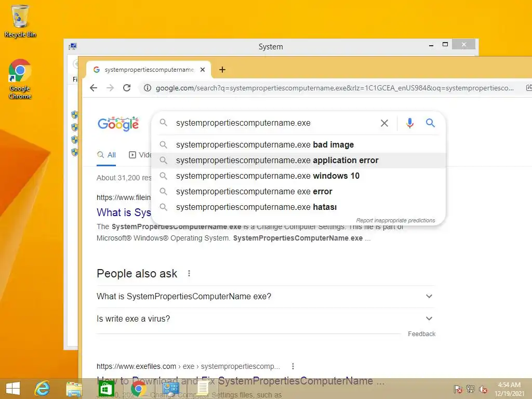The image size is (532, 399).
Task: Click the 'https://www.filein' result URL
Action: tap(124, 197)
